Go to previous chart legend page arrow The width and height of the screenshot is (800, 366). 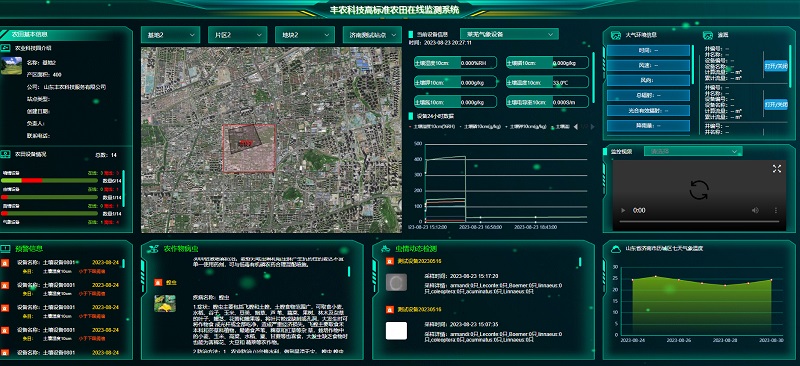coord(576,127)
